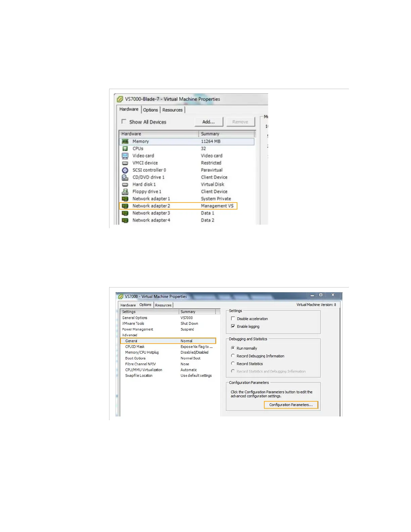
Task: Click the CPUs hardware icon
Action: 125,148
